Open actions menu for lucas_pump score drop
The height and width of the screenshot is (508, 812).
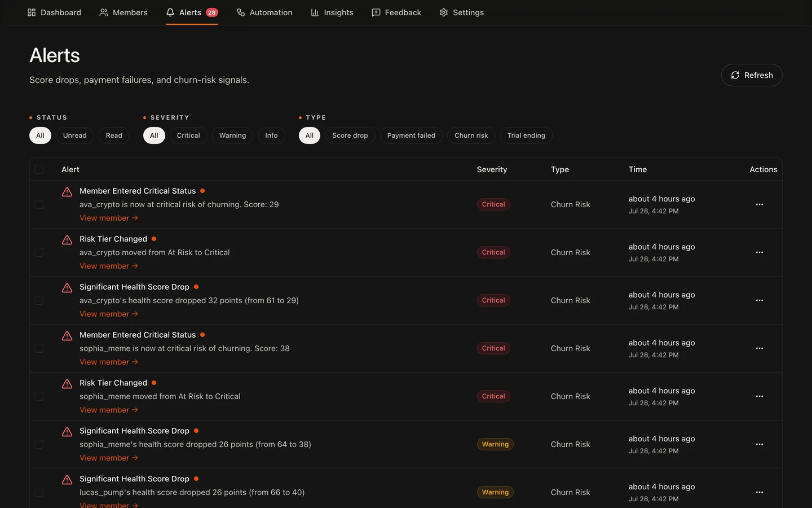760,492
